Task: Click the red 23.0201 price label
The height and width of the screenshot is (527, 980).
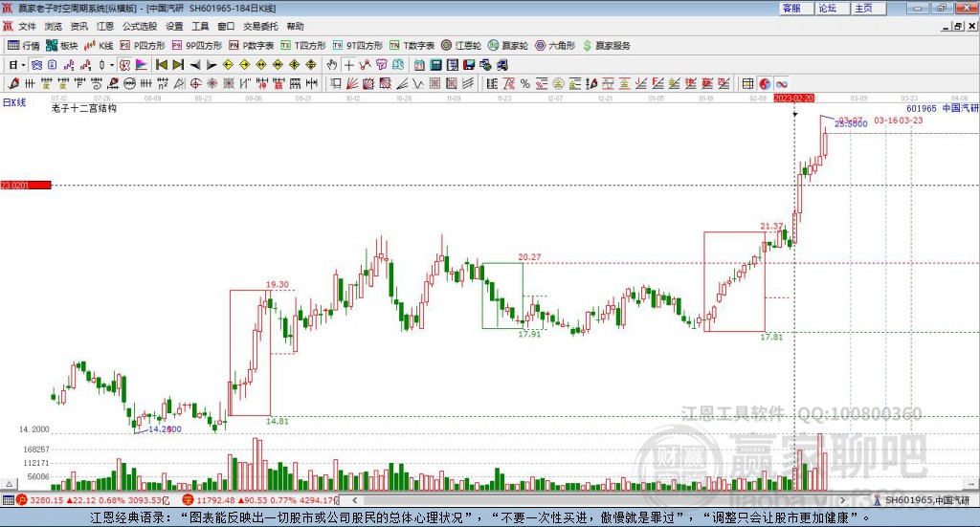Action: 26,185
